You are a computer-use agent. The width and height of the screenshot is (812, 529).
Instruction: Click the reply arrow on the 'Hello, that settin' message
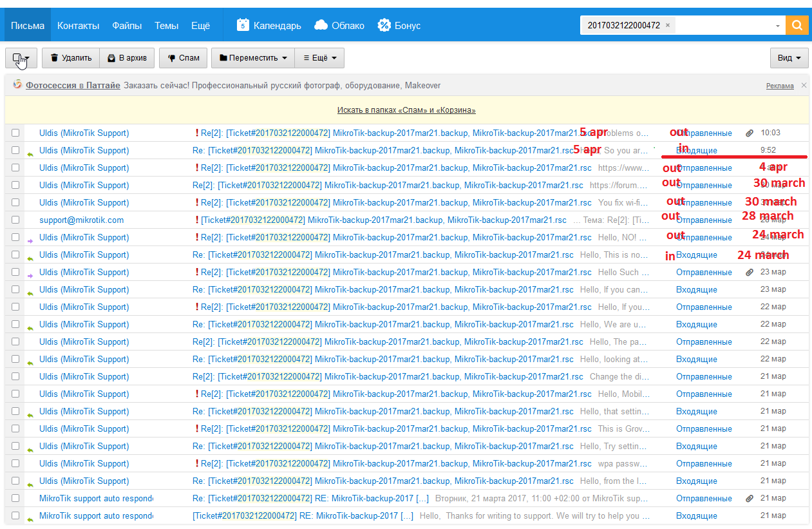click(30, 414)
